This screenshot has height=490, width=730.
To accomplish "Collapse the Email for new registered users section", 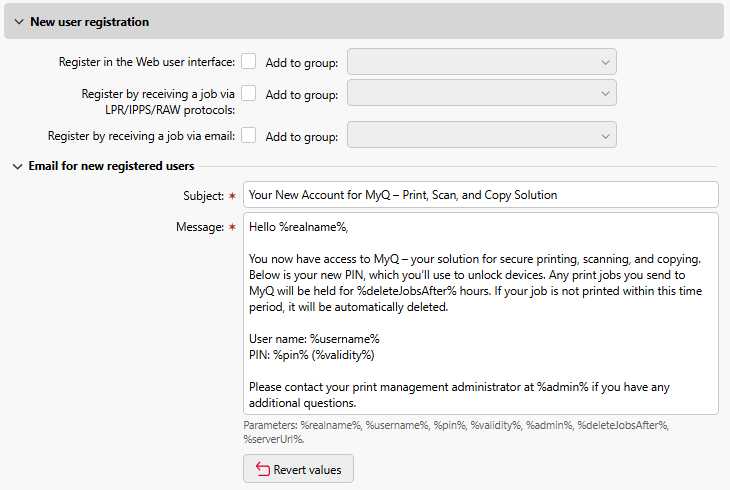I will [x=17, y=166].
